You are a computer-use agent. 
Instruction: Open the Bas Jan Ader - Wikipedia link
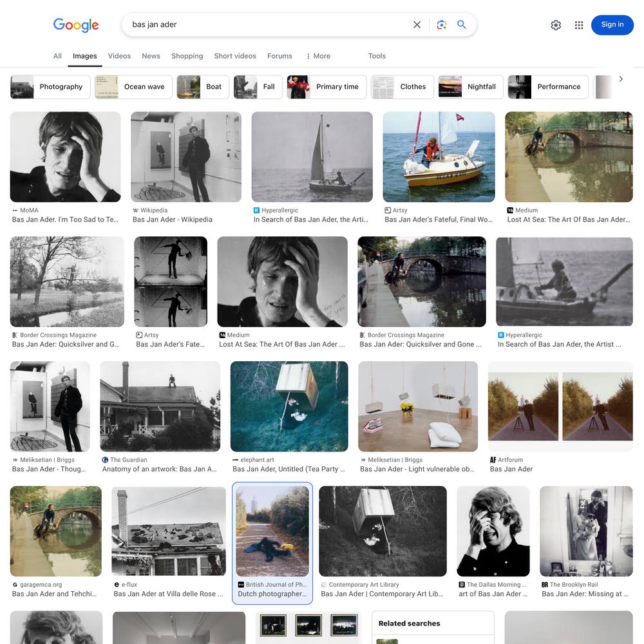coord(173,220)
